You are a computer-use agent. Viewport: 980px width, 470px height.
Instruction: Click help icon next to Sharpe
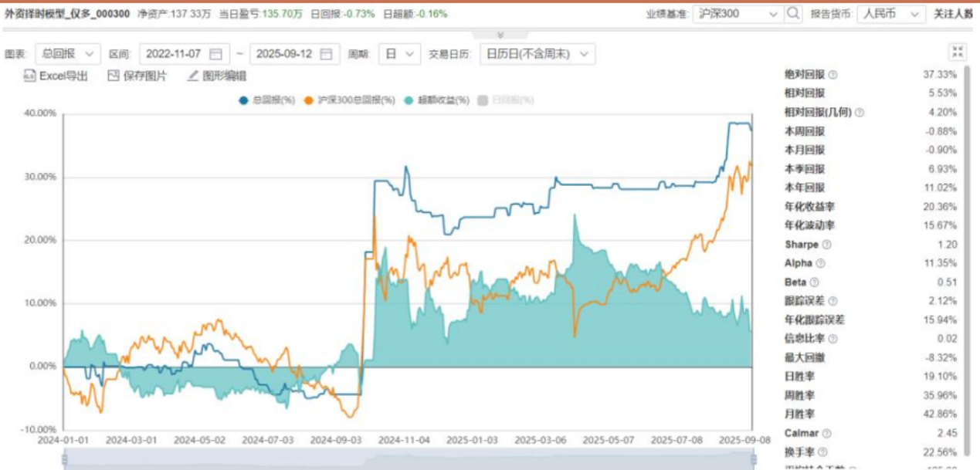pyautogui.click(x=826, y=245)
